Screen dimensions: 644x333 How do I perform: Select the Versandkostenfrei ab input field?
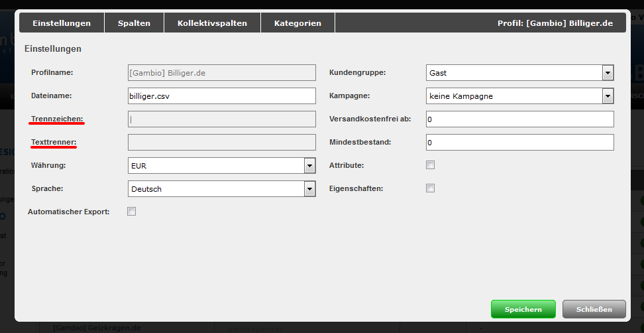[x=519, y=119]
